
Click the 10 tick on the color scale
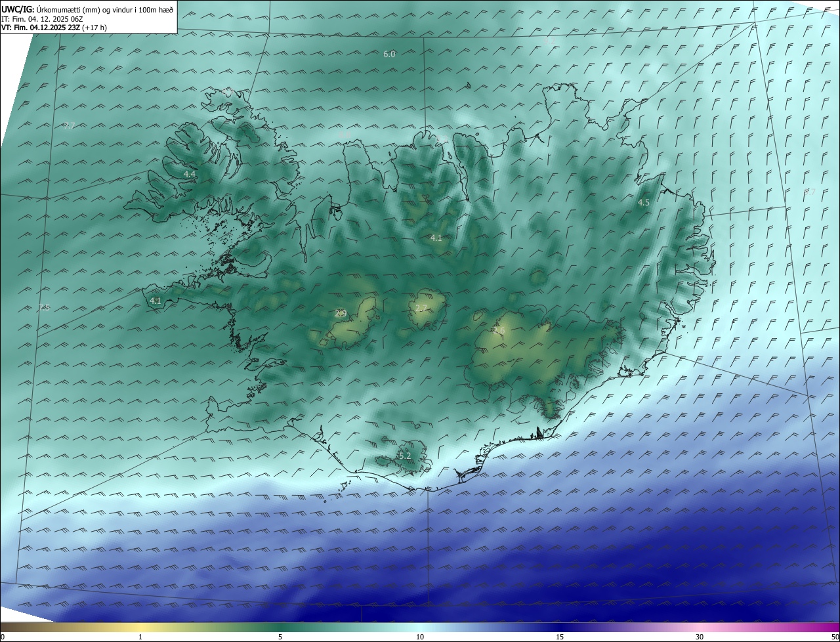420,637
